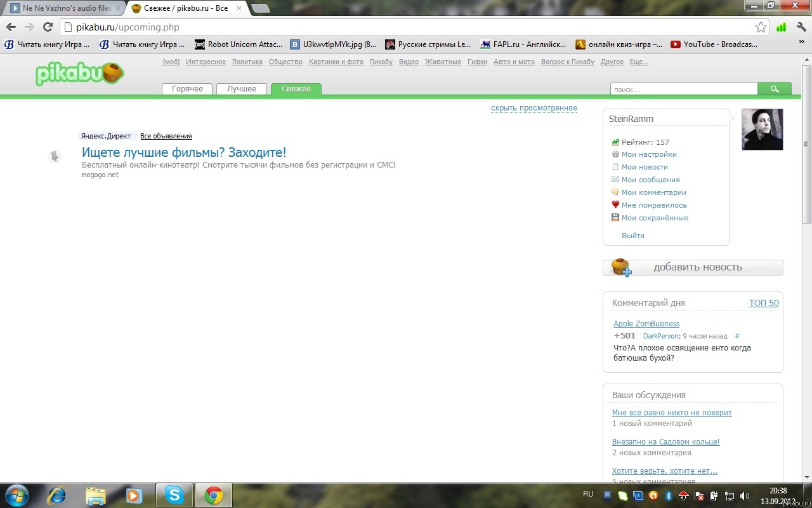Open Skype from the taskbar
This screenshot has height=508, width=812.
click(174, 495)
